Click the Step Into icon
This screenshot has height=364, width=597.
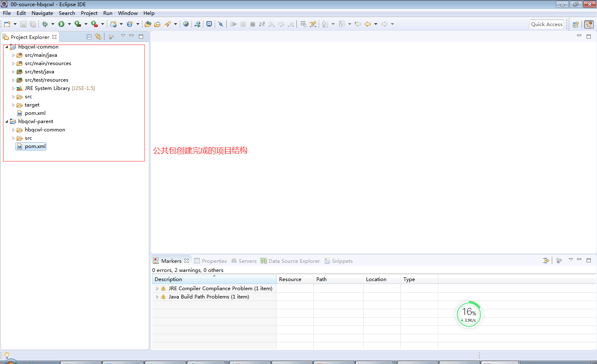[x=272, y=24]
